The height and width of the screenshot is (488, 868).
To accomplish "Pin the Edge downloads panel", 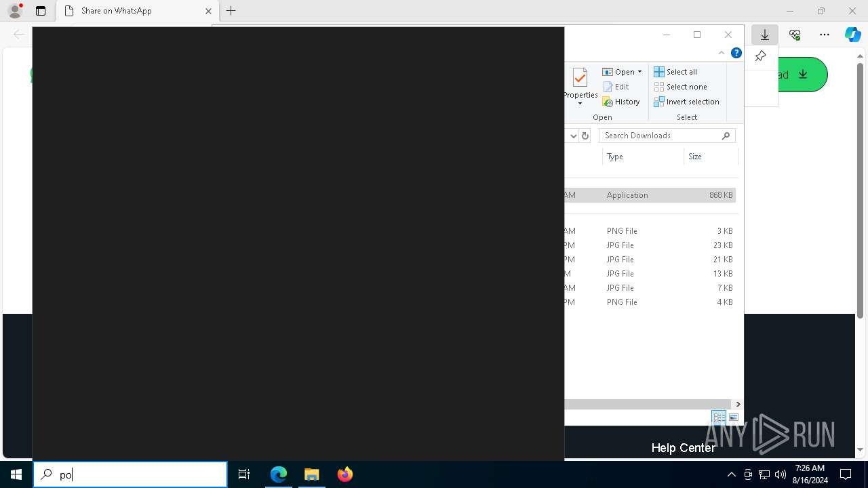I will (x=760, y=57).
